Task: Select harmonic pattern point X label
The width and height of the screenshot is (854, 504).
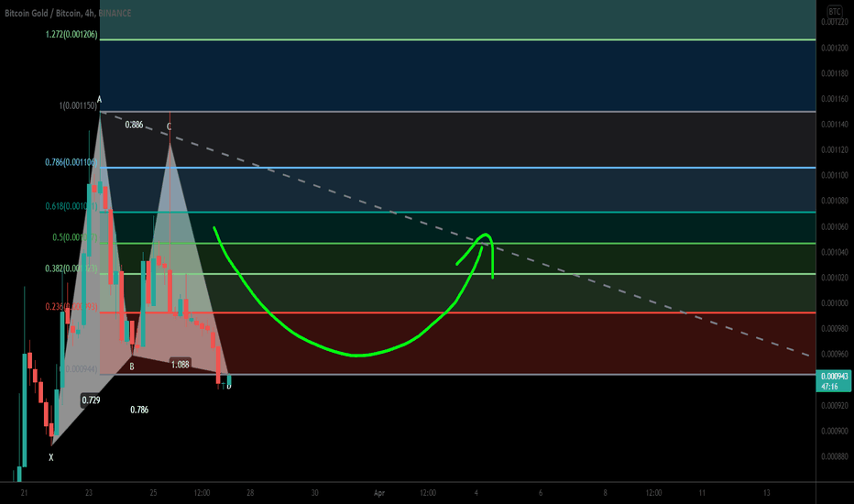Action: (51, 457)
